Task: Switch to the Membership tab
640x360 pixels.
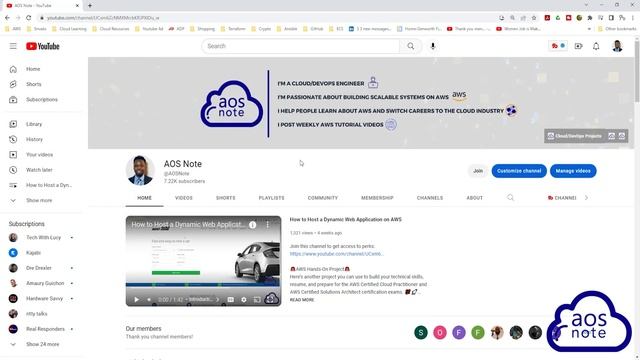Action: [377, 198]
